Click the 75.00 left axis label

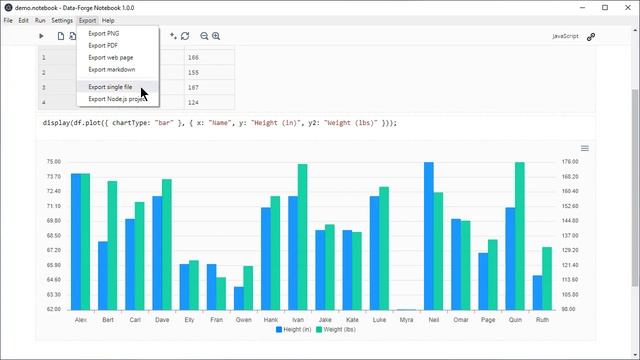[x=53, y=162]
